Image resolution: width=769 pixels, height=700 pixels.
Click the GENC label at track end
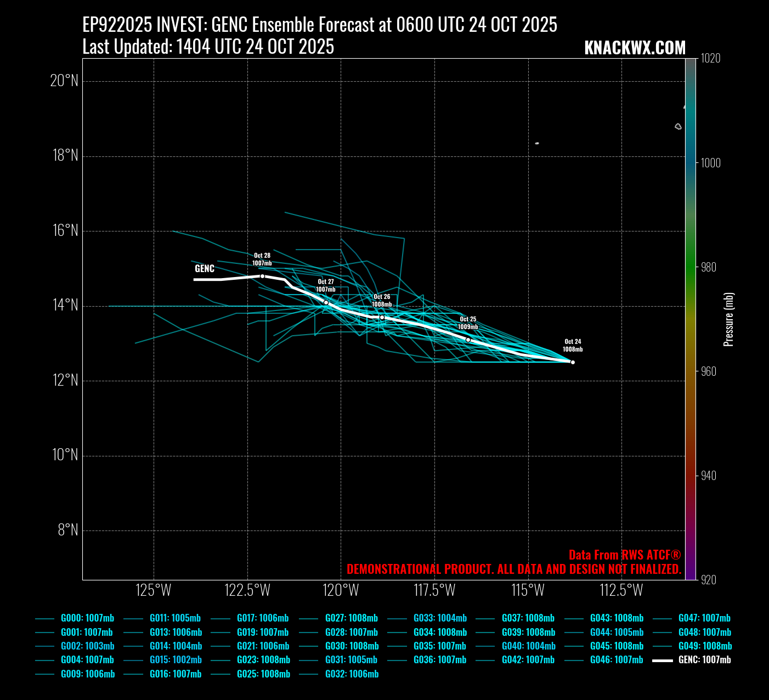205,269
